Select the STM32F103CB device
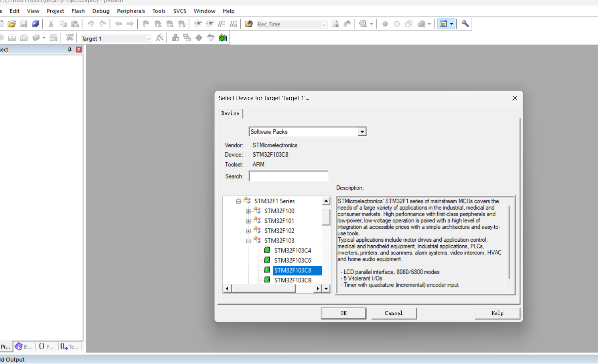 (x=293, y=281)
